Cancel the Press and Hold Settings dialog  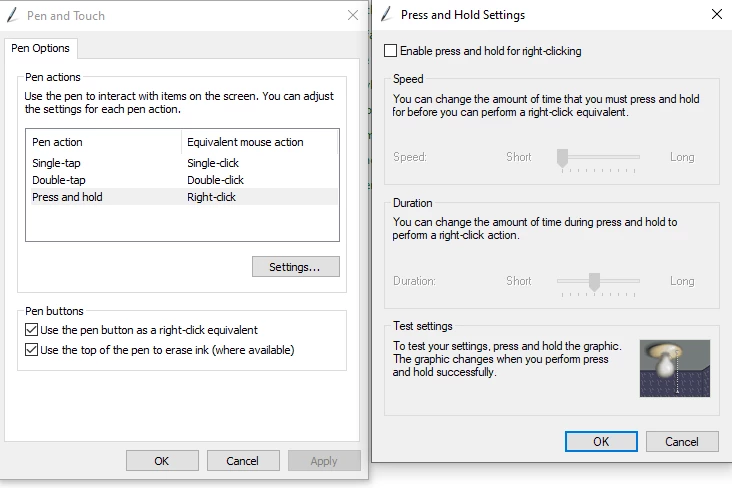point(682,441)
